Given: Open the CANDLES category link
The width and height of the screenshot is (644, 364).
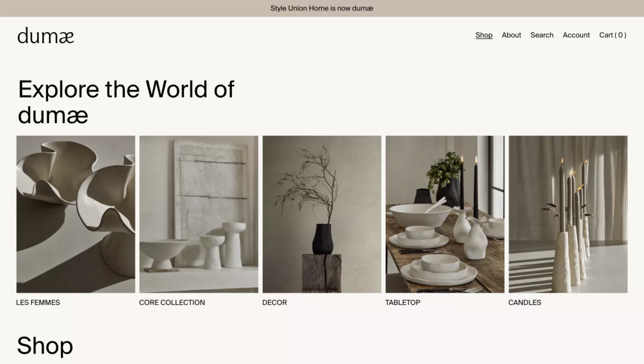Looking at the screenshot, I should point(524,302).
